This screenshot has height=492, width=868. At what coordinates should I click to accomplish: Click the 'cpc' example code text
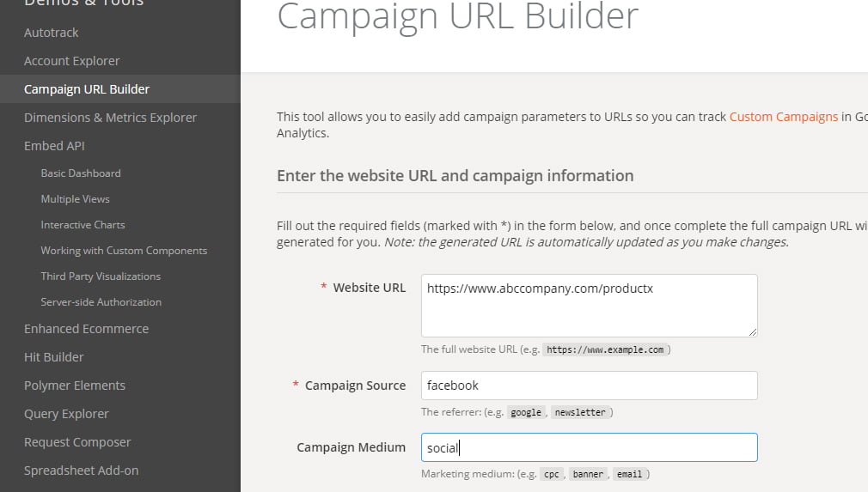[552, 474]
